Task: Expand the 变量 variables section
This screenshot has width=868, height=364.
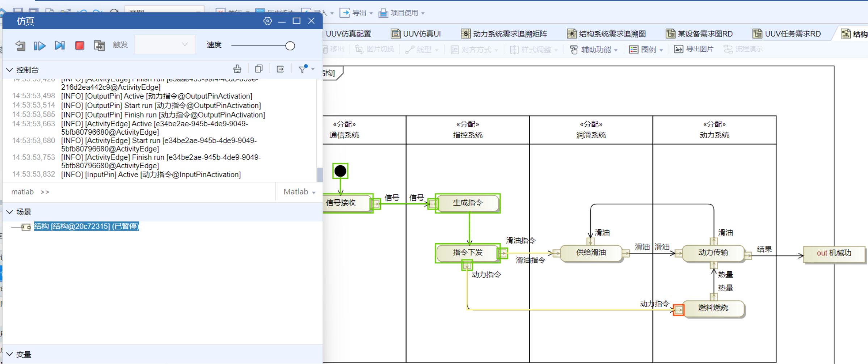Action: [x=10, y=354]
